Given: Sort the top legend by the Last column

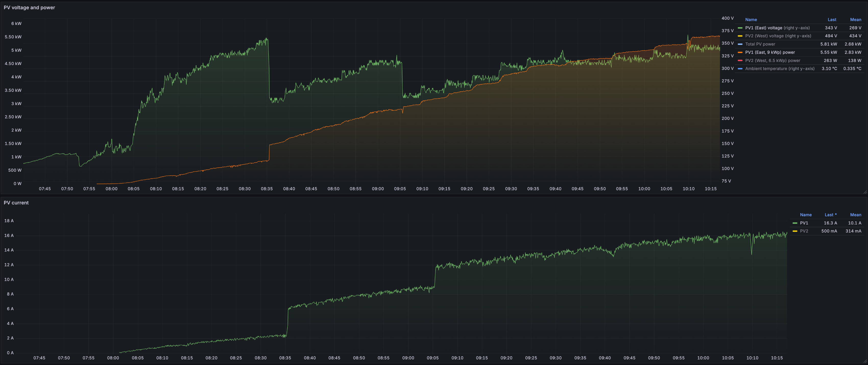Looking at the screenshot, I should pos(831,20).
